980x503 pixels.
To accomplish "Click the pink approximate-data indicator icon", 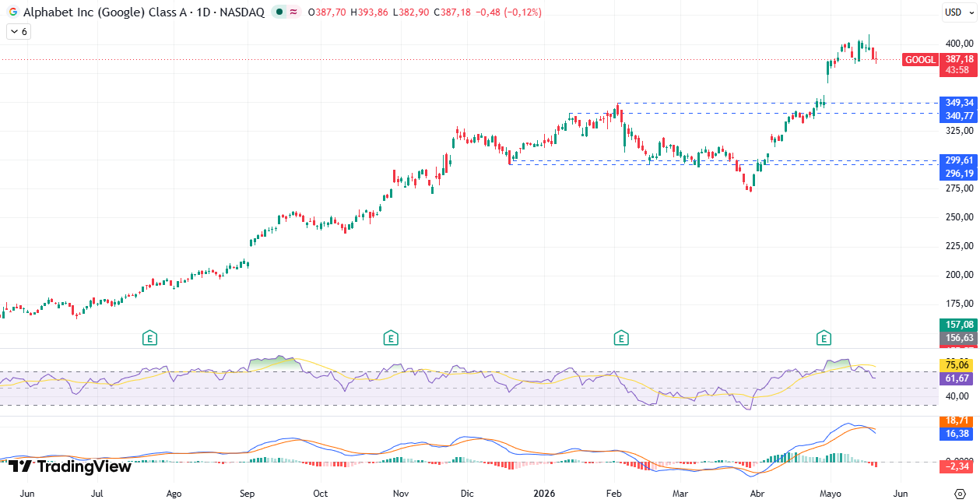I will point(293,12).
